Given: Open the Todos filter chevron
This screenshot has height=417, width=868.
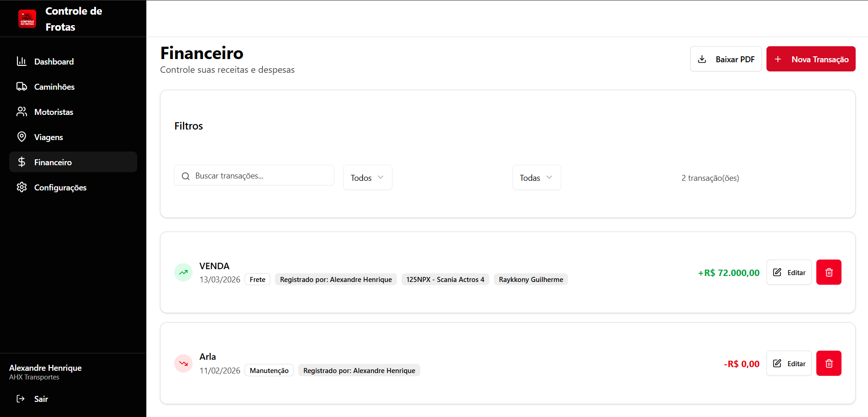Looking at the screenshot, I should pyautogui.click(x=381, y=178).
